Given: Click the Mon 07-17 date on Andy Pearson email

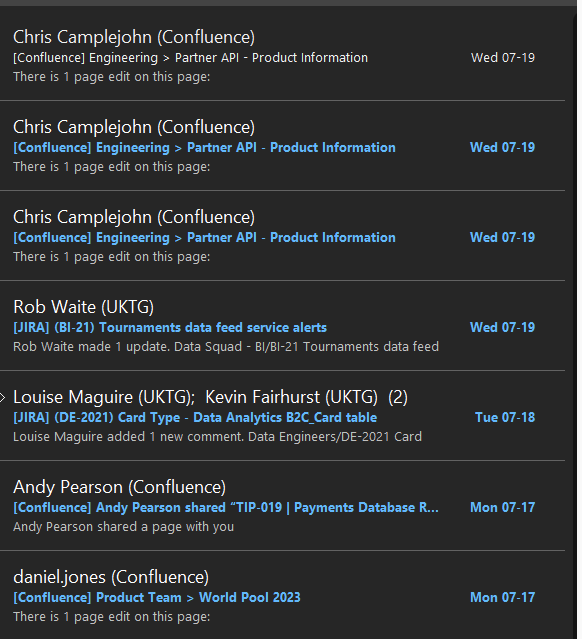Looking at the screenshot, I should [x=502, y=508].
